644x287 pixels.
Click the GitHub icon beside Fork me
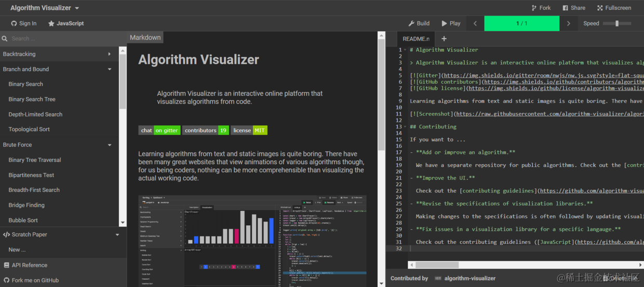coord(6,280)
